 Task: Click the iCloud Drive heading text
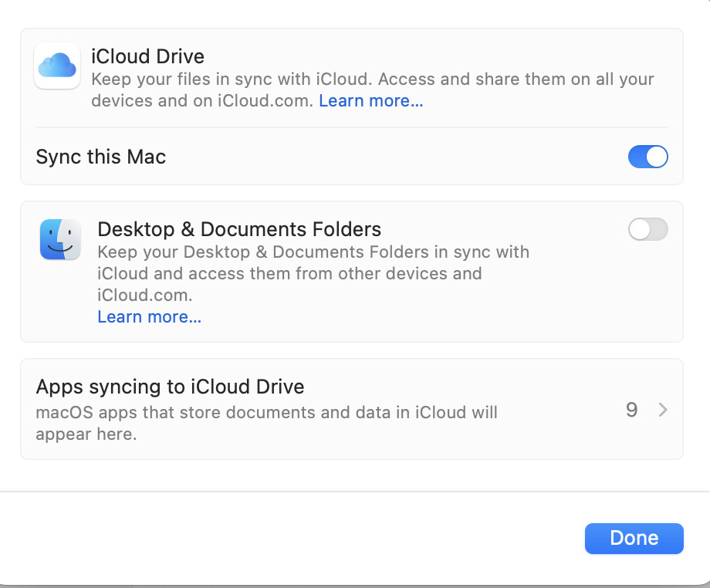tap(147, 56)
